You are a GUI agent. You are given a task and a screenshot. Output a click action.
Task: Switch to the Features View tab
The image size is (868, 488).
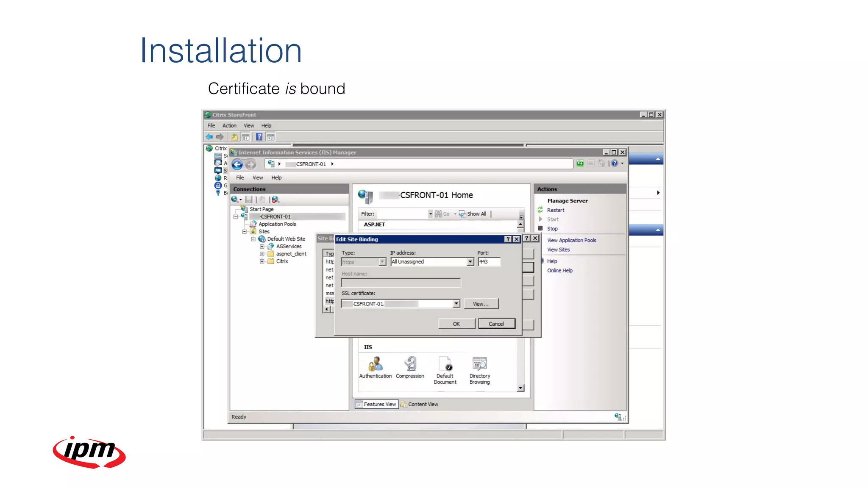click(x=377, y=404)
